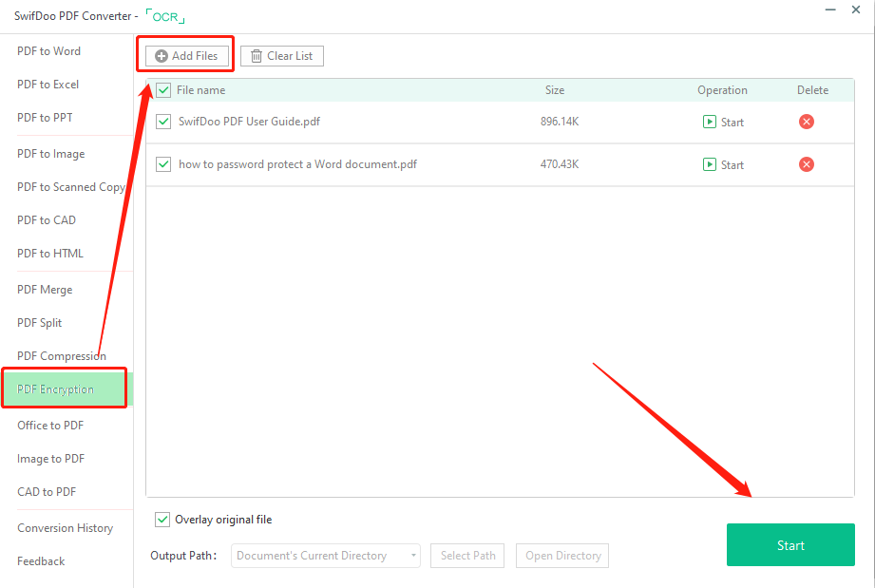Disable Overlay original file option
This screenshot has width=875, height=588.
pyautogui.click(x=162, y=520)
